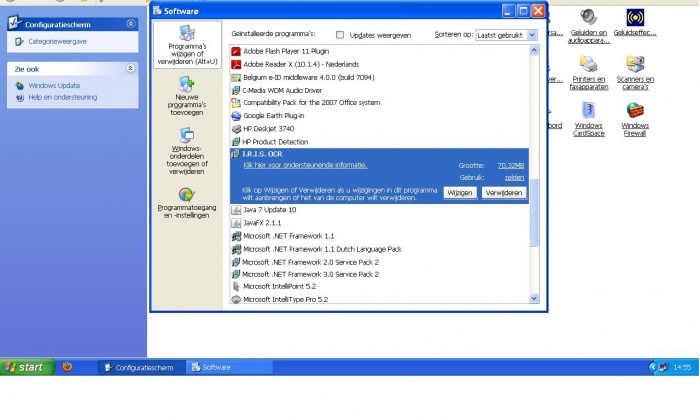Select Microsoft .NET Framework 1.1 row
Screen dimensions: 700x420
tap(379, 236)
